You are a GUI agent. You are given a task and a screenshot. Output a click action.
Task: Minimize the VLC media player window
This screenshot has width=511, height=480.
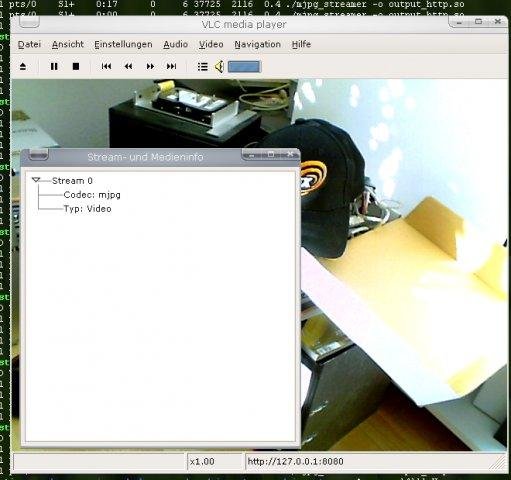point(459,22)
